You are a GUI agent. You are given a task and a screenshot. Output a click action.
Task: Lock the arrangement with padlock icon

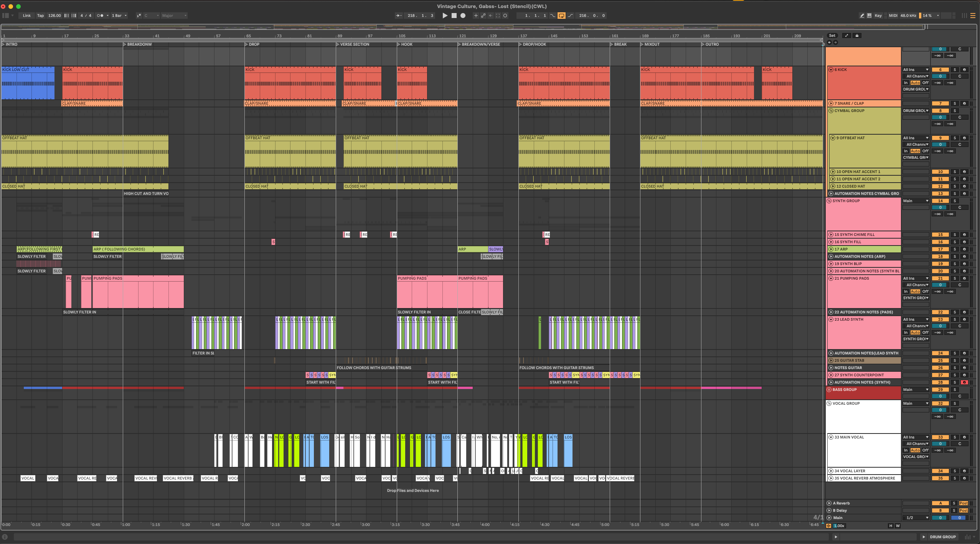click(x=857, y=36)
